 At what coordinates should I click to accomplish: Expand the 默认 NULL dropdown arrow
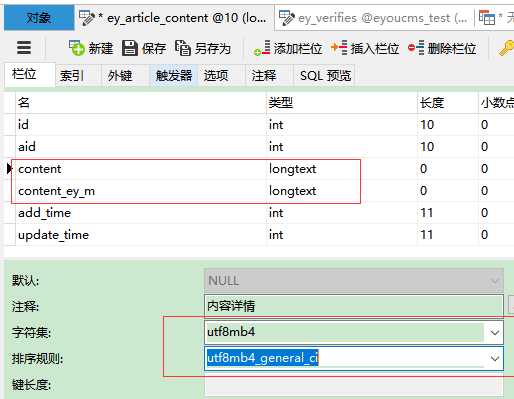pos(495,281)
